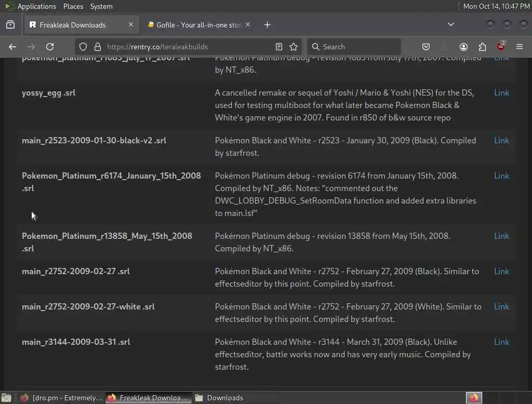The image size is (532, 404).
Task: Open Link for yossy_egg .srl
Action: (x=501, y=92)
